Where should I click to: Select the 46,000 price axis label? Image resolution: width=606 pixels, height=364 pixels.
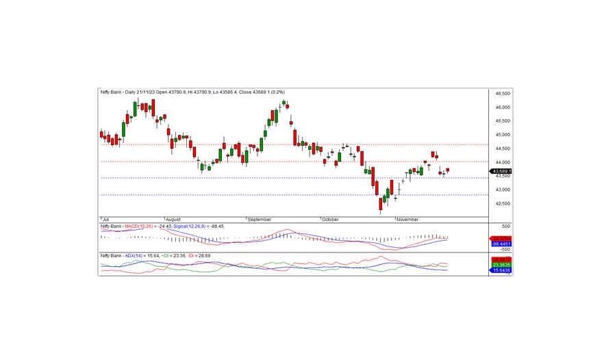[x=503, y=107]
